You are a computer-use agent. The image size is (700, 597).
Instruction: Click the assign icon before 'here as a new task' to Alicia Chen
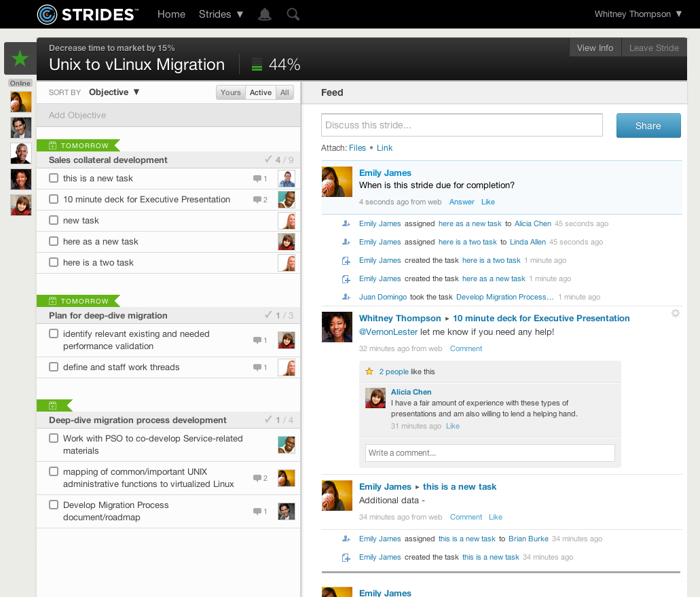pyautogui.click(x=346, y=223)
